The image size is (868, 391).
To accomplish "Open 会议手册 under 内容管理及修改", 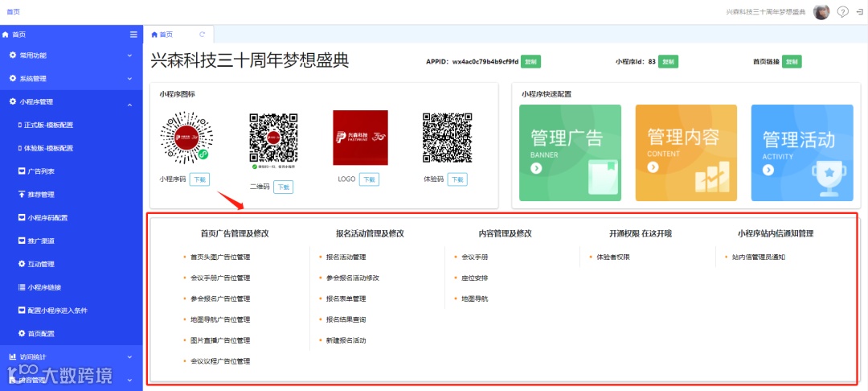I will [475, 257].
